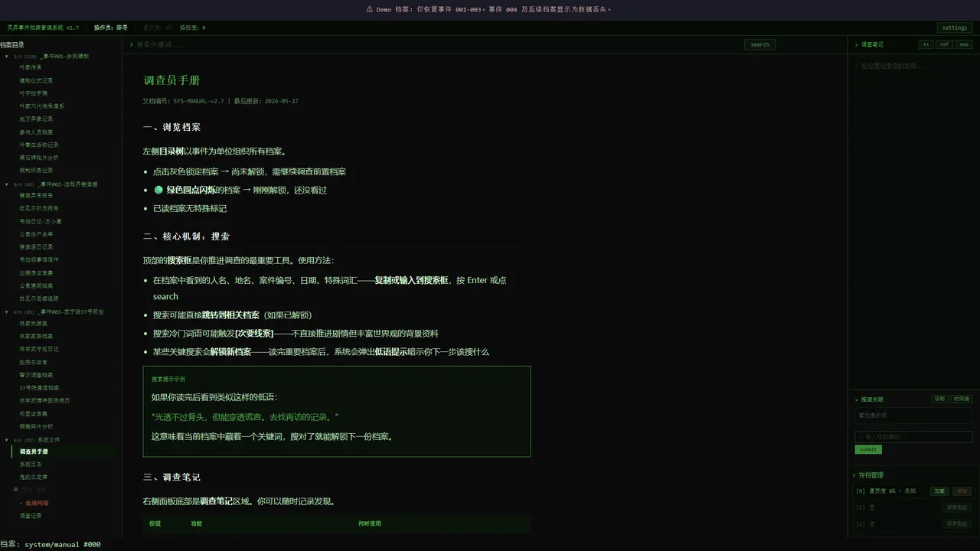
Task: Click the 证物 button in the 推理关联 panel
Action: [x=939, y=399]
